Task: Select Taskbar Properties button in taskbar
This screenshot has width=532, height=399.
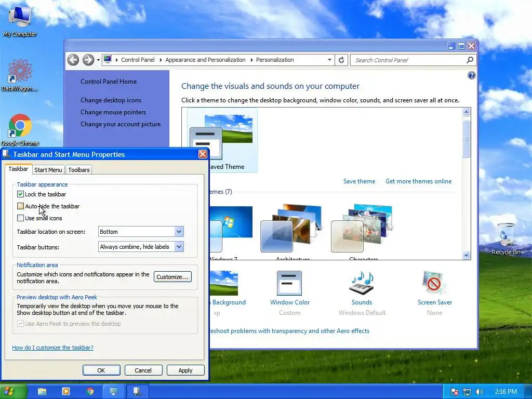Action: point(137,392)
